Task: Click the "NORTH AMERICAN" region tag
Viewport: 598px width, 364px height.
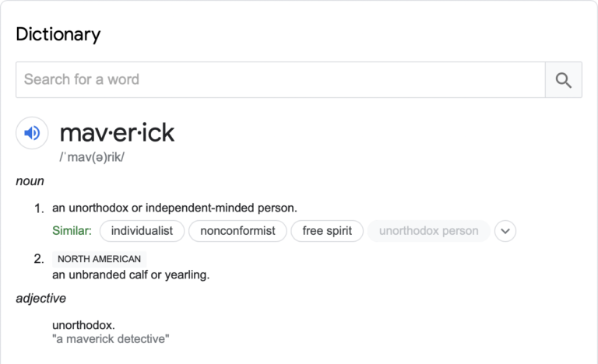Action: click(99, 259)
